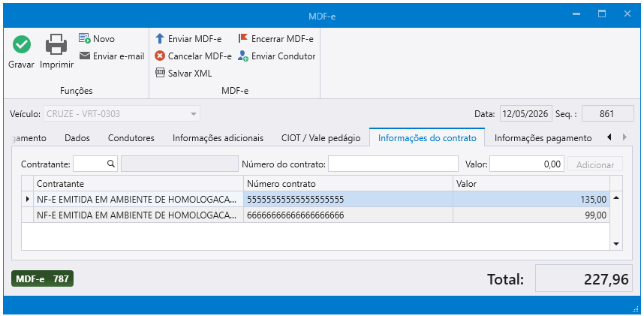Click the green Gravar checkmark icon

(21, 44)
